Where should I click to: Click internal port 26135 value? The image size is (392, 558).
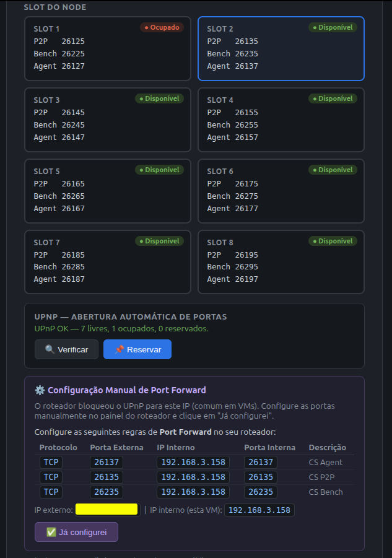click(260, 477)
